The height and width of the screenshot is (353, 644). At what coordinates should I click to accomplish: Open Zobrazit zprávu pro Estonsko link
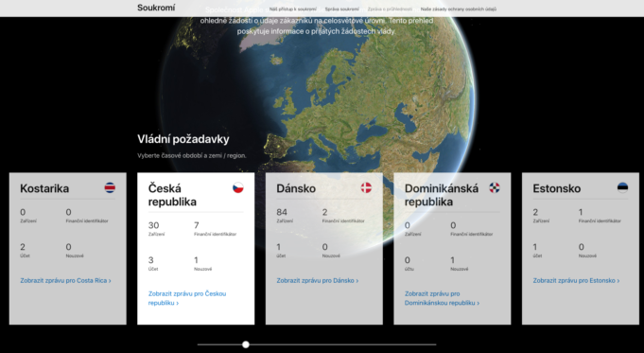click(x=576, y=281)
